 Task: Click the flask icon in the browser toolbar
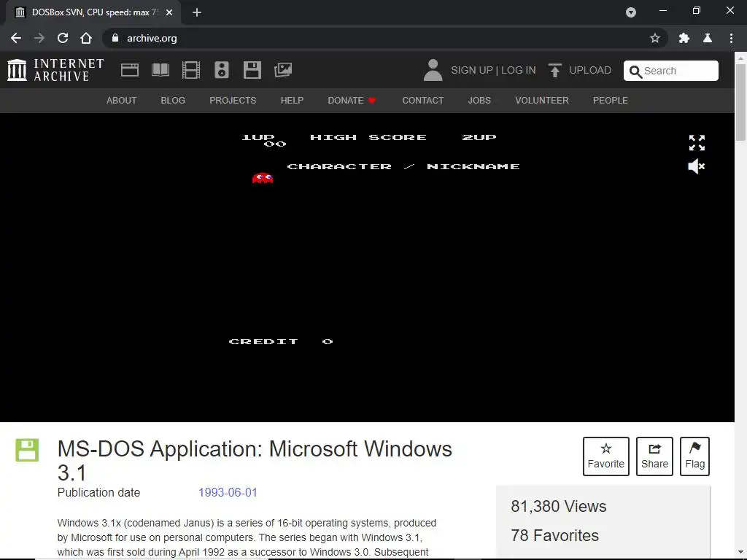tap(708, 38)
